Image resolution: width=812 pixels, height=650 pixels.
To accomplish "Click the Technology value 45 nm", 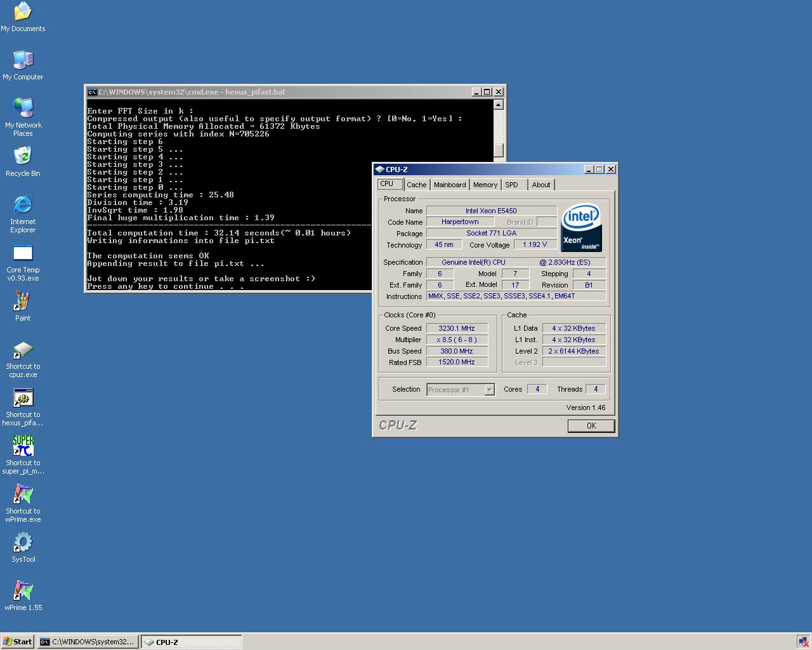I will pyautogui.click(x=444, y=244).
